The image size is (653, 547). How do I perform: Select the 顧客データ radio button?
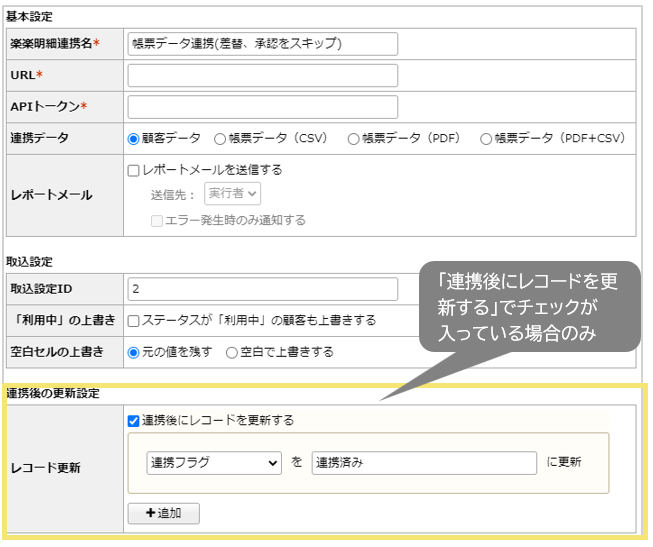coord(134,139)
